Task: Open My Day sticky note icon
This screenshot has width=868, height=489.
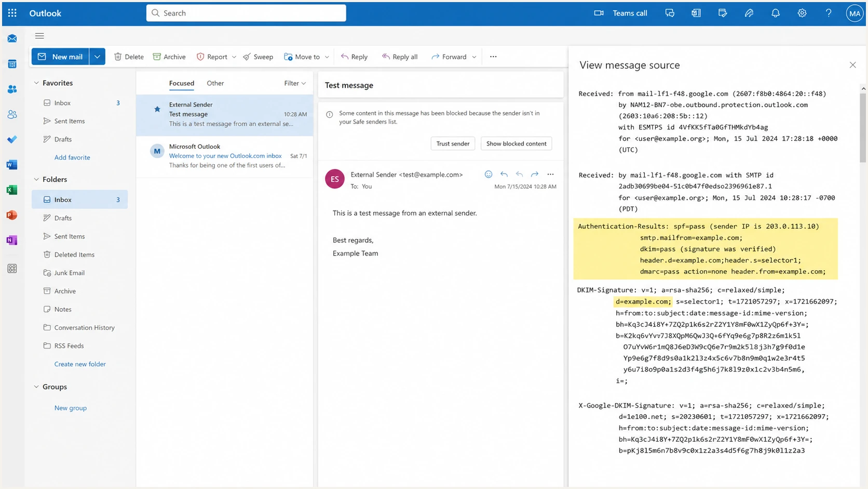Action: (723, 13)
